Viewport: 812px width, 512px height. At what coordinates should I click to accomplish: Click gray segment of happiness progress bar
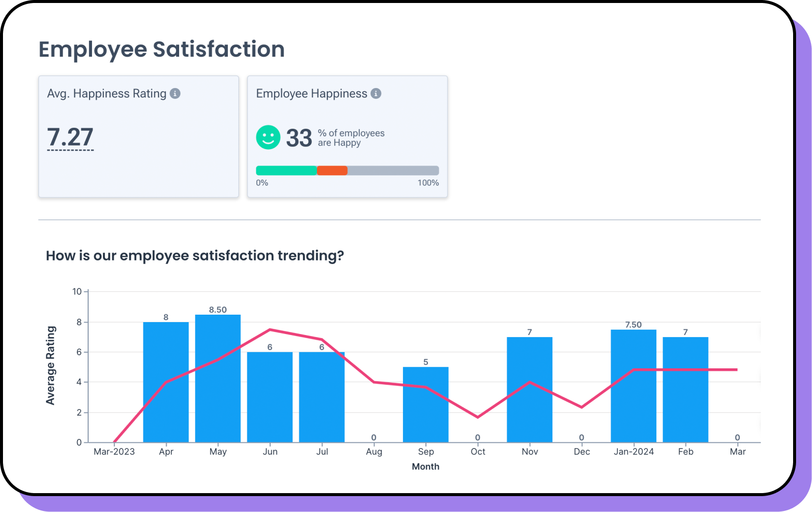click(x=393, y=171)
